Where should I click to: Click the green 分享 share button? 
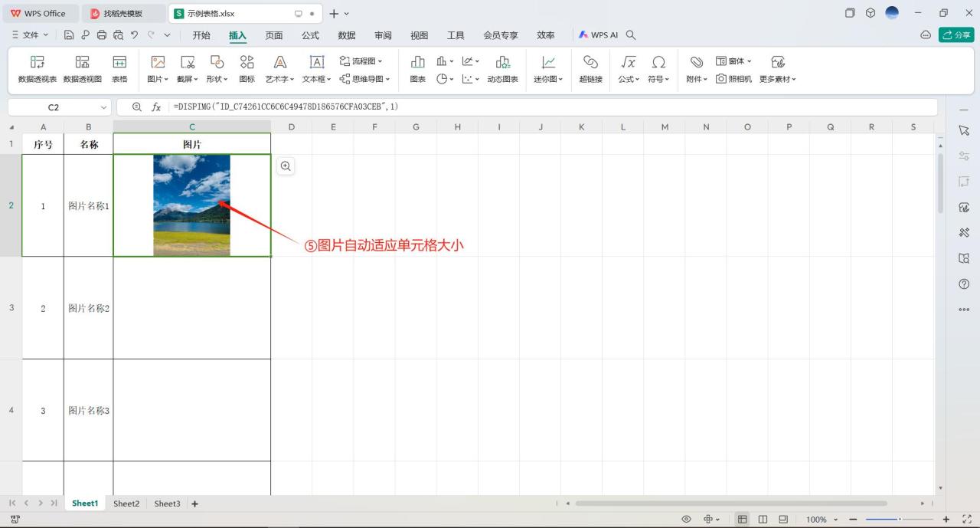click(x=956, y=35)
